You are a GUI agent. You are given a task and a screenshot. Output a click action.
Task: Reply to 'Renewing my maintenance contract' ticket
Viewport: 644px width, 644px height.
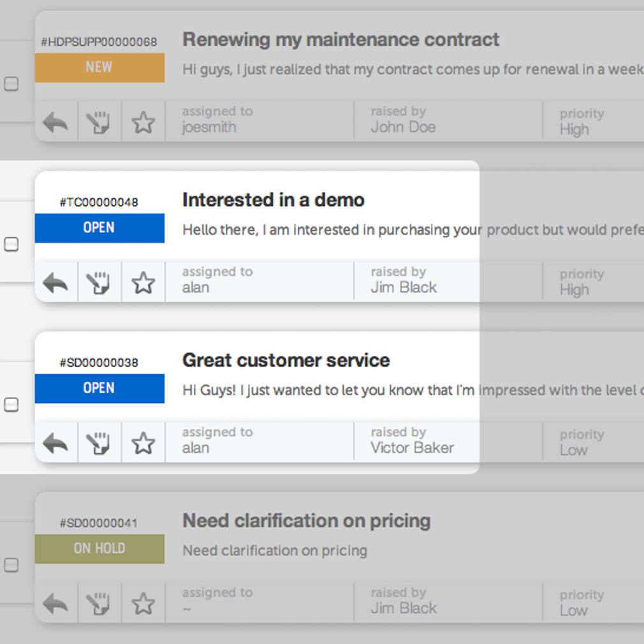pyautogui.click(x=55, y=122)
